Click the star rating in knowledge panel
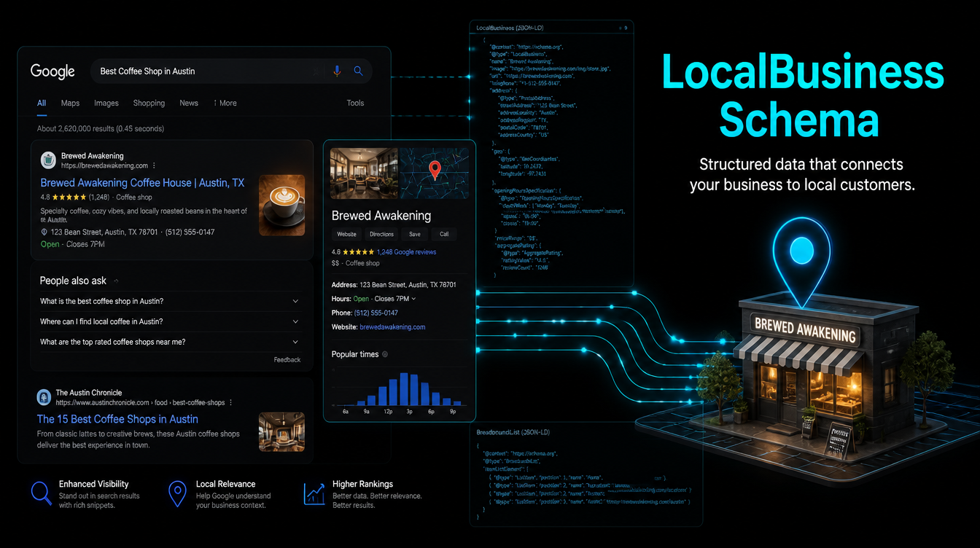 pyautogui.click(x=359, y=252)
